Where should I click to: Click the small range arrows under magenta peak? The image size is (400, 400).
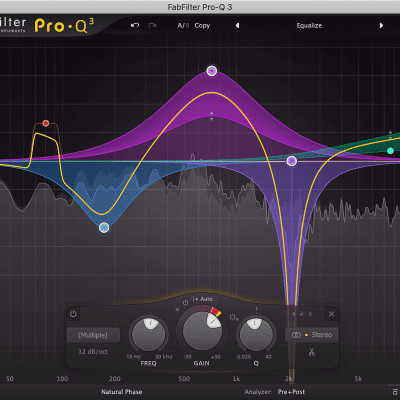tap(211, 116)
